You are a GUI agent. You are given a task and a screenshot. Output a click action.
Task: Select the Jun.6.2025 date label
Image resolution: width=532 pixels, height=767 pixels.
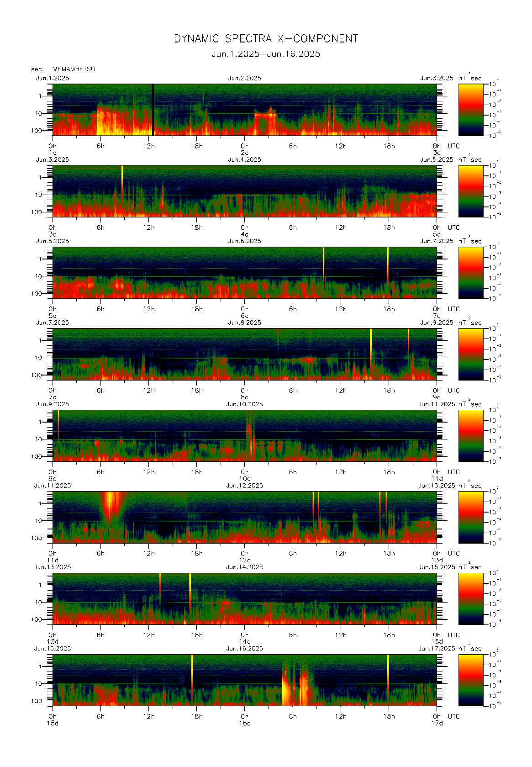245,241
